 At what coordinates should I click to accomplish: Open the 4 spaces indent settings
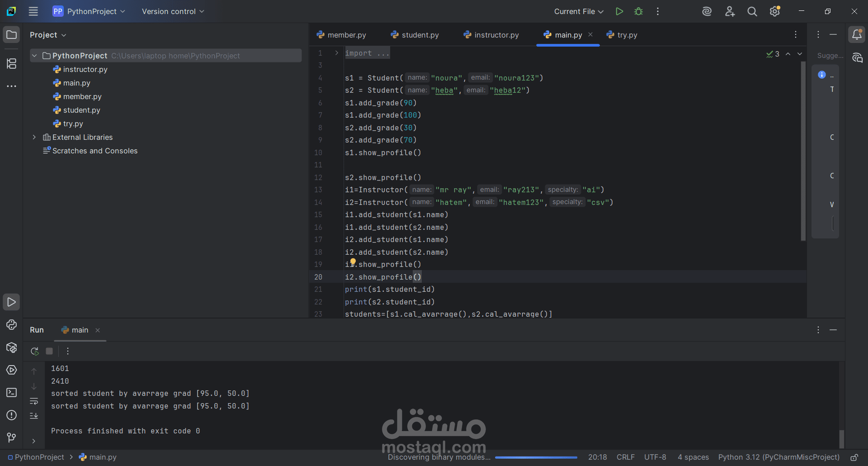[693, 457]
